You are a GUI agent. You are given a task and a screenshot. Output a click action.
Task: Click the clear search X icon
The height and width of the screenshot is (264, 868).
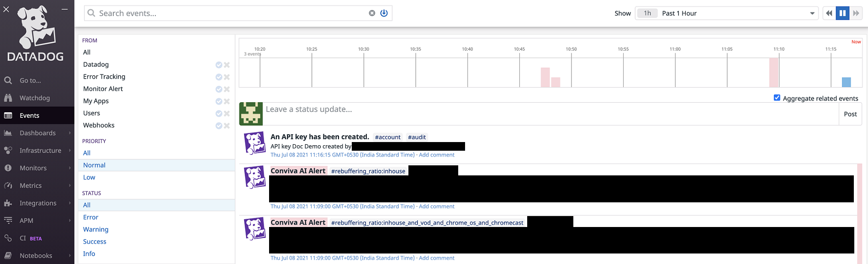pyautogui.click(x=372, y=13)
